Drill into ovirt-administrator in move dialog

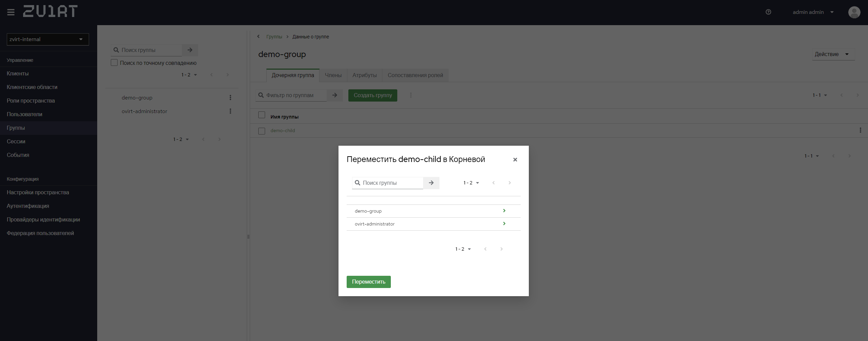click(504, 223)
